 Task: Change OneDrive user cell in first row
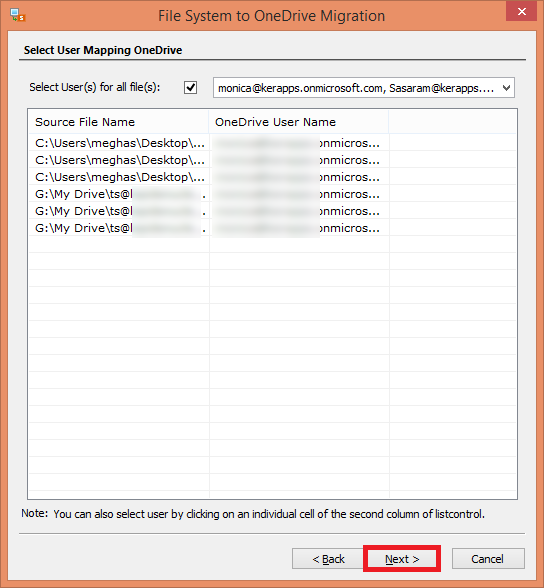(x=299, y=143)
